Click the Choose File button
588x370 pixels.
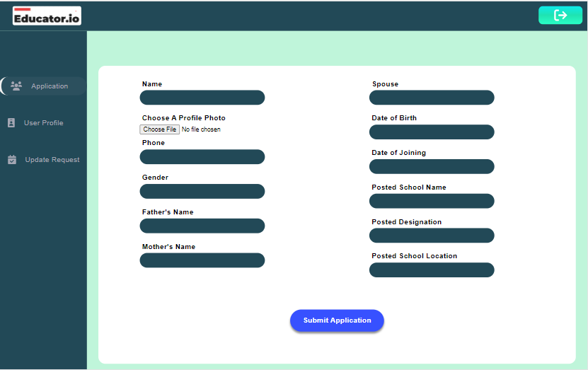[x=159, y=129]
